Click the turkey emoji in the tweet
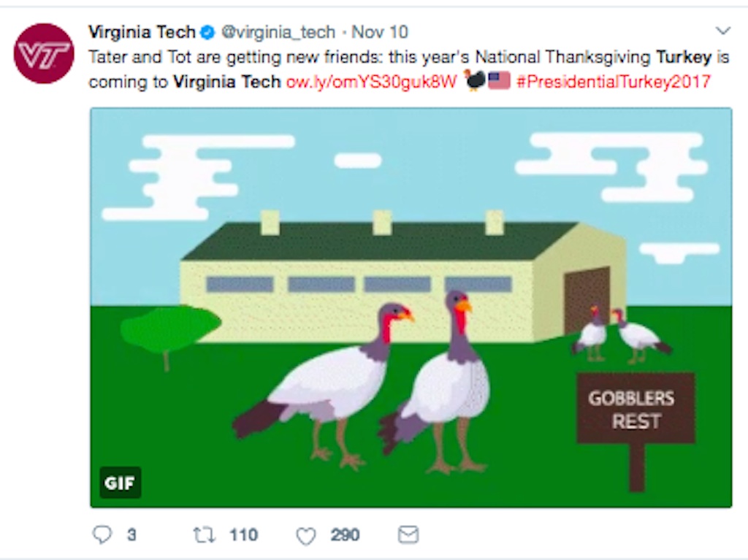Screen dimensions: 748x560 coord(475,80)
